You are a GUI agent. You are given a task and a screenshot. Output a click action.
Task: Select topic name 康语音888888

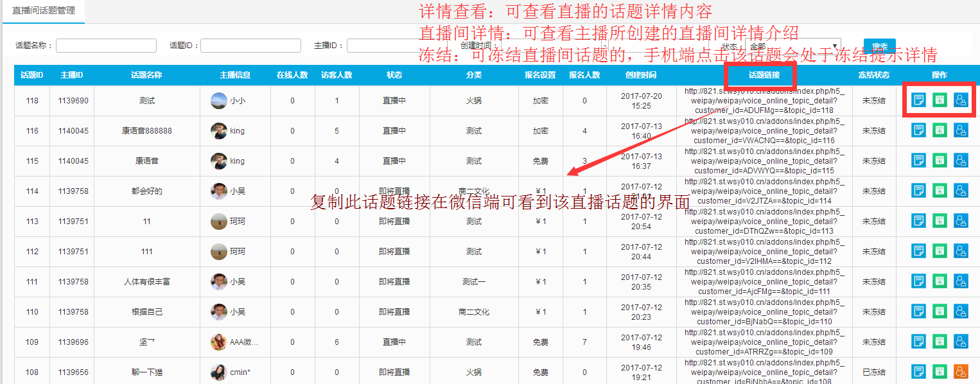(x=147, y=130)
